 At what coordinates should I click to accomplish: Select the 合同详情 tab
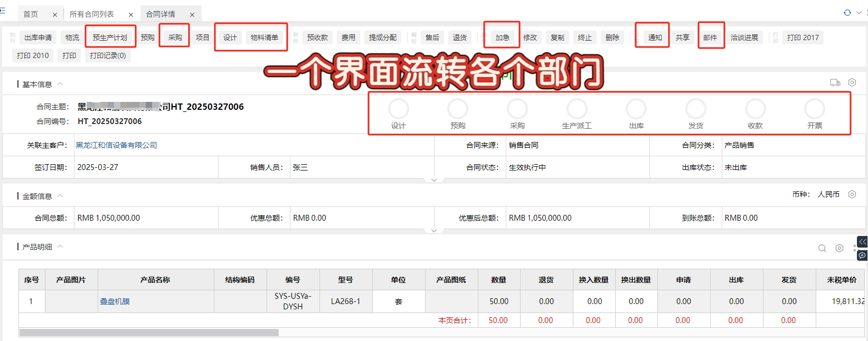(161, 14)
